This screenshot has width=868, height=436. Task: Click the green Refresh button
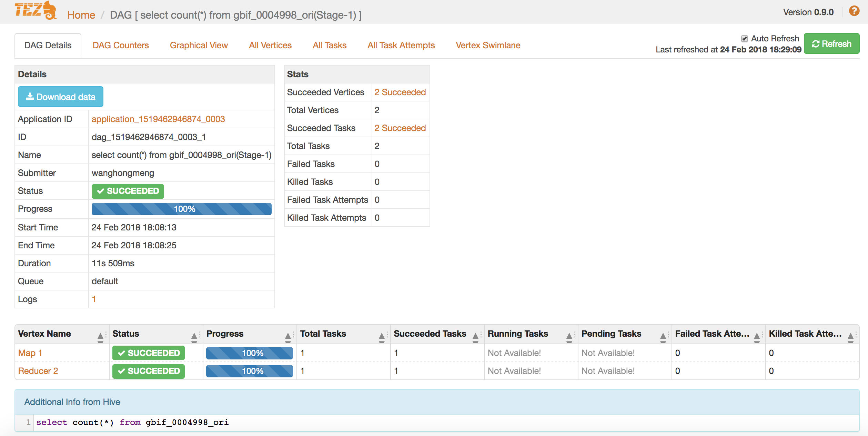[x=831, y=44]
